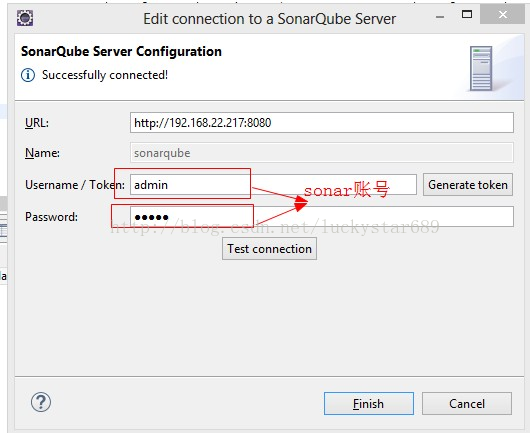Click Generate token button
This screenshot has height=433, width=530.
click(x=468, y=185)
